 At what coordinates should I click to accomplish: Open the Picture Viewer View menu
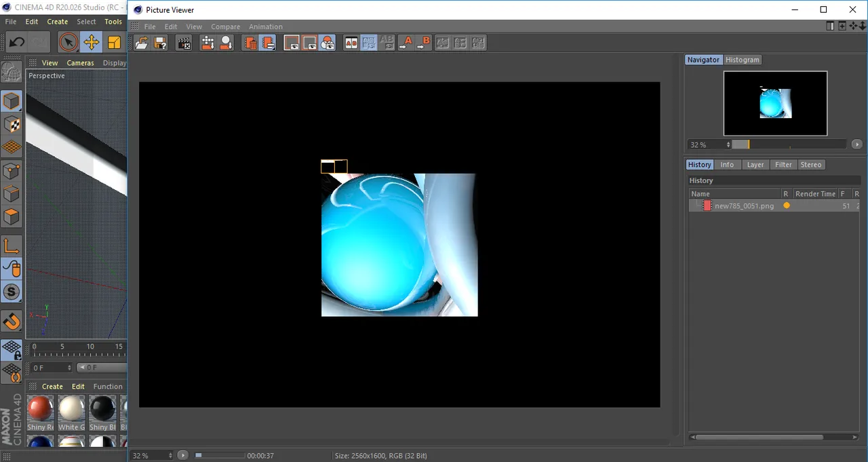pyautogui.click(x=194, y=27)
